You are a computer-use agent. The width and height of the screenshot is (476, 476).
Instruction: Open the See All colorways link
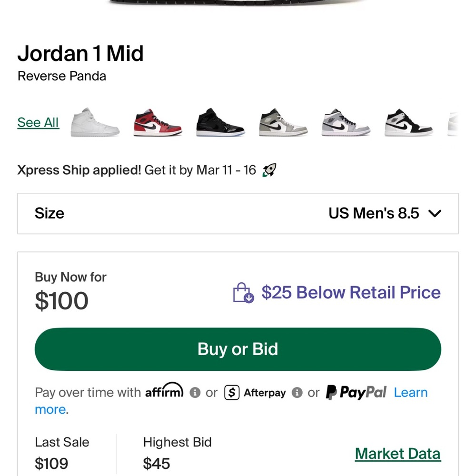tap(38, 122)
